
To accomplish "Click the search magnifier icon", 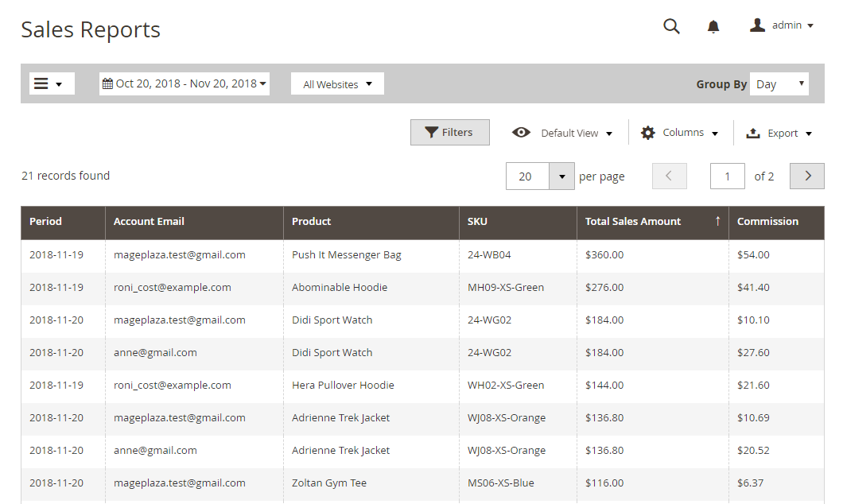I will [671, 26].
